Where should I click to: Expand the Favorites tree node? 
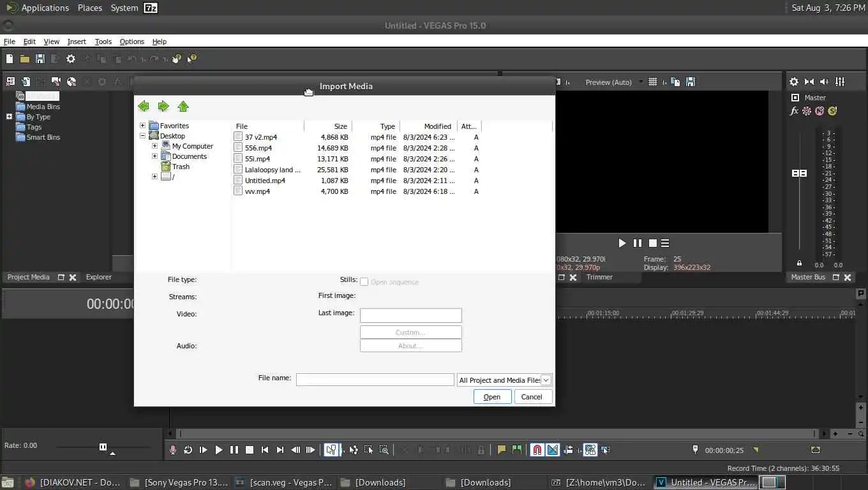(x=142, y=126)
